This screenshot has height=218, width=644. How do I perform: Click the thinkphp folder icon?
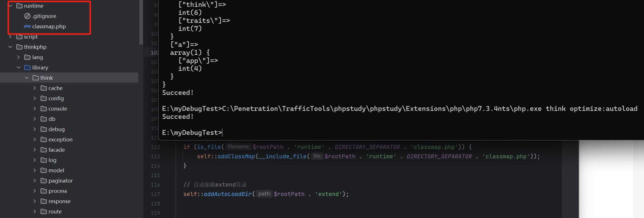[x=19, y=47]
